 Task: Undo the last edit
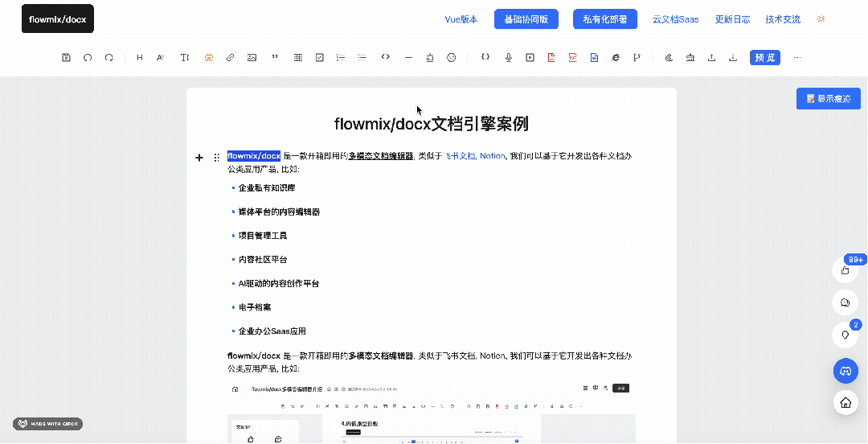(x=88, y=57)
